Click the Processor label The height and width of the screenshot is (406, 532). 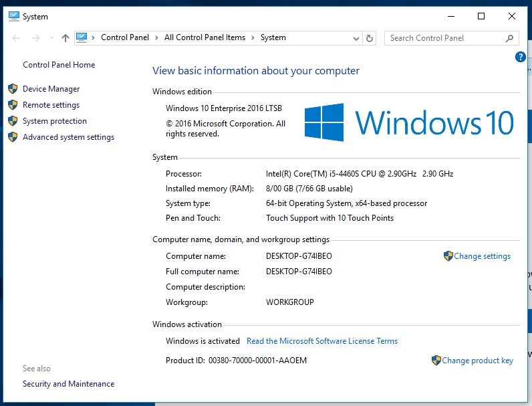point(184,174)
